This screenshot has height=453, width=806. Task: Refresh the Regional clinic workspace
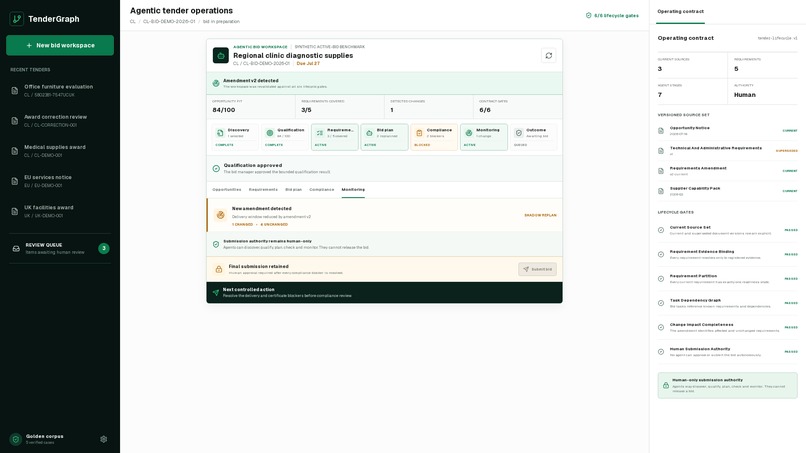(548, 56)
